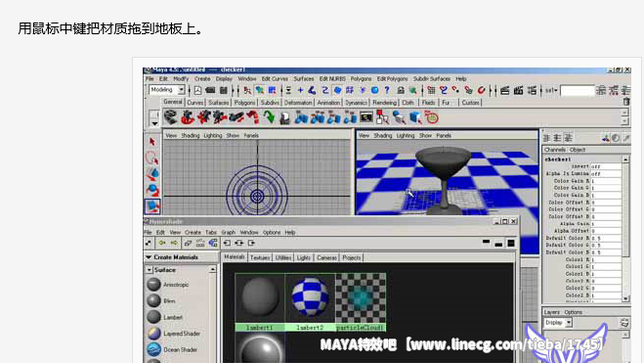Click the Ocean Shader icon
Screen dimensions: 644x363
pos(153,349)
